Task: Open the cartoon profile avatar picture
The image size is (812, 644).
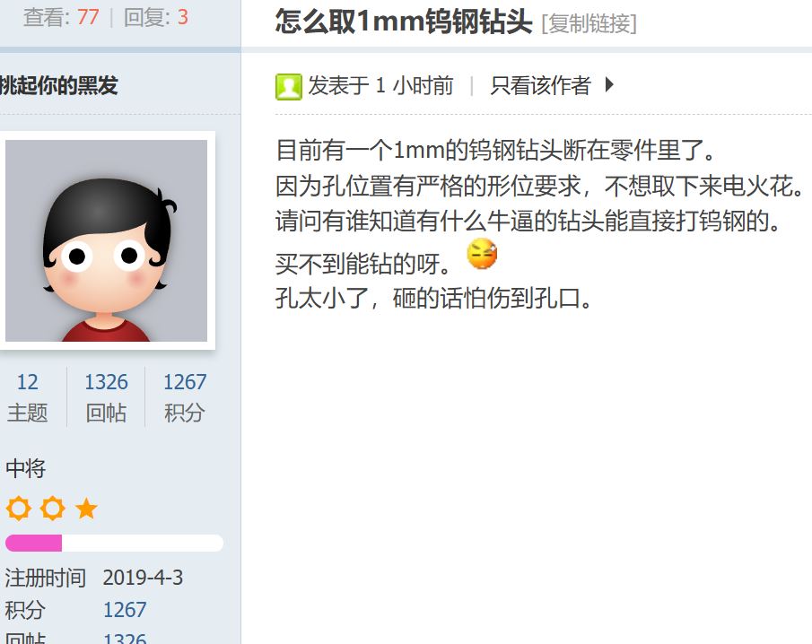Action: coord(106,240)
